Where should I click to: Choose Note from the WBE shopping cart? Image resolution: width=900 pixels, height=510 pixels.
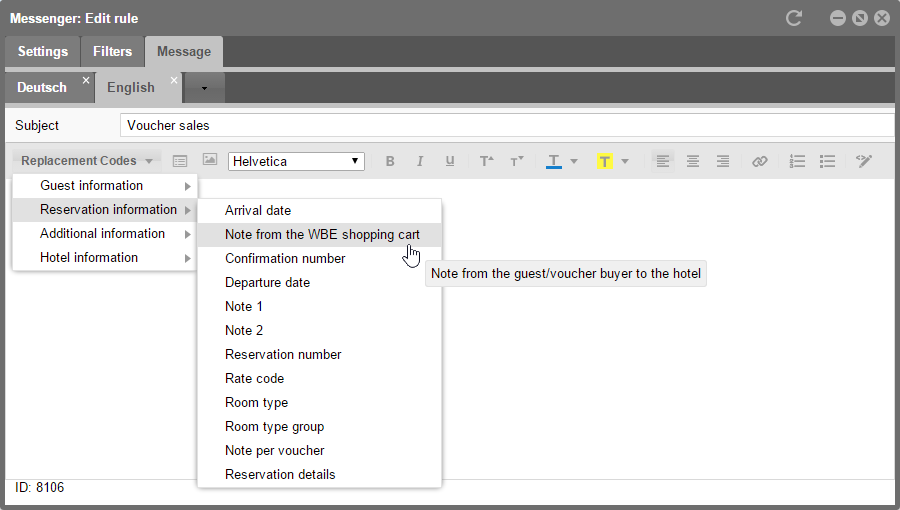319,235
